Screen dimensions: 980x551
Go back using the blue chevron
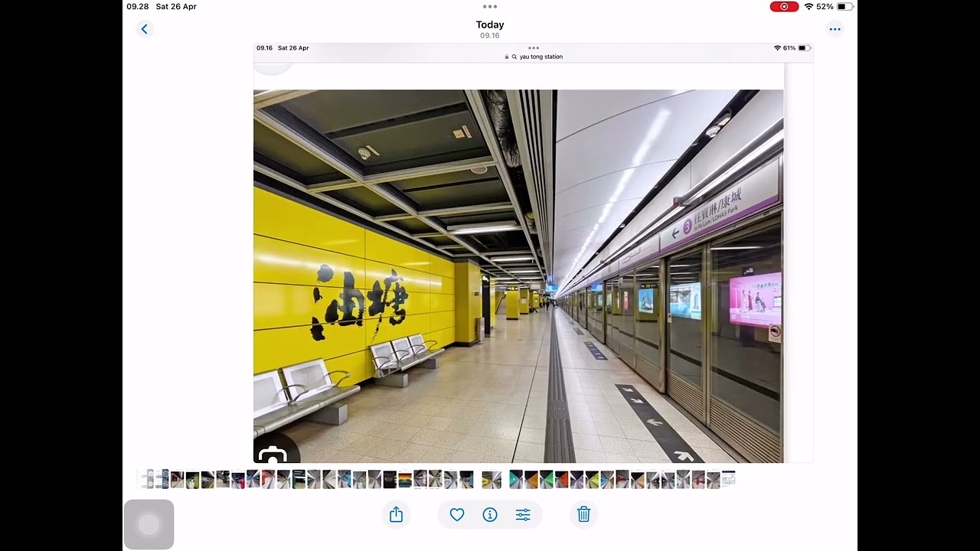[145, 29]
